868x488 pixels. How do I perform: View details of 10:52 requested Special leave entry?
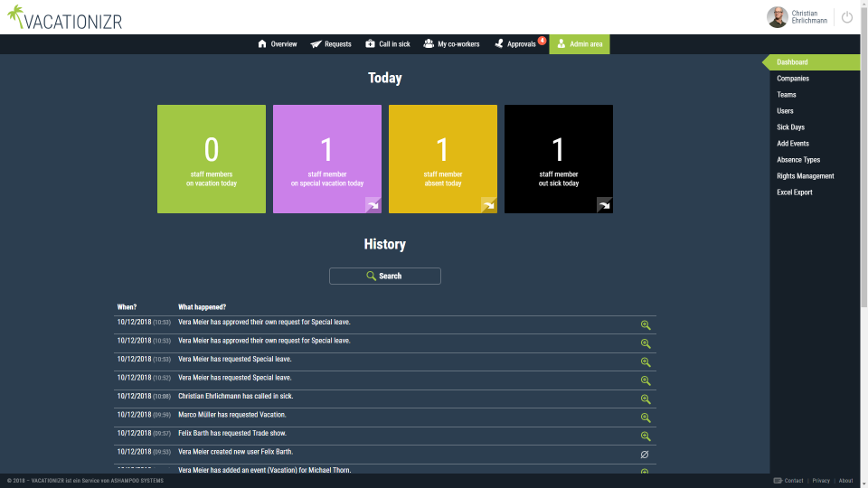pyautogui.click(x=646, y=380)
